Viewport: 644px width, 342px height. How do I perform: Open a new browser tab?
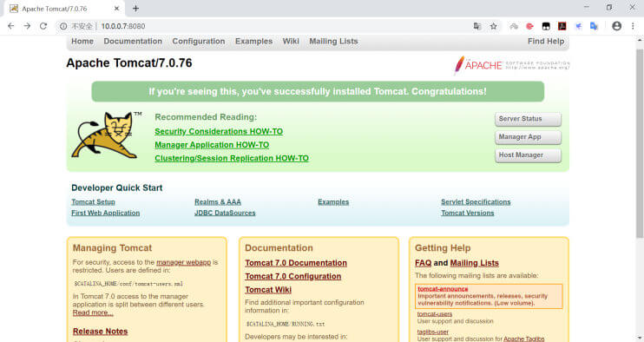click(135, 8)
